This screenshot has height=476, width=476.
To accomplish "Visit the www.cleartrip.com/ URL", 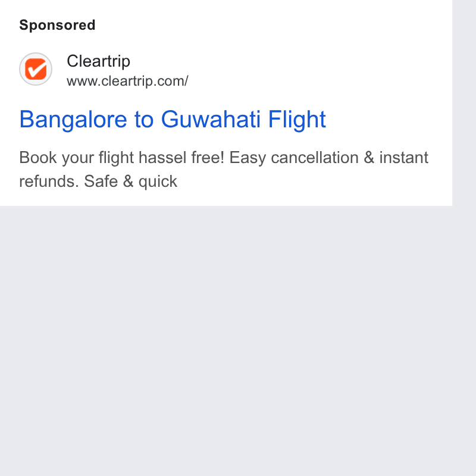I will [127, 81].
